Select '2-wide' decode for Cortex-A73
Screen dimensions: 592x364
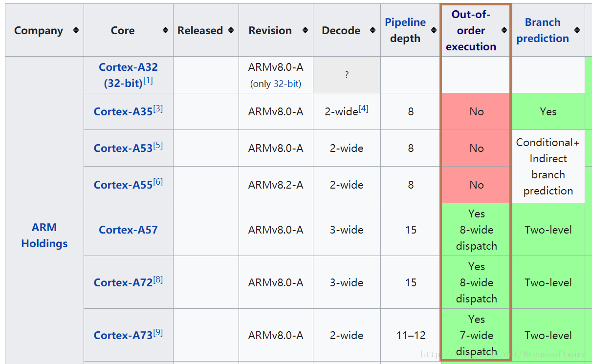[347, 335]
